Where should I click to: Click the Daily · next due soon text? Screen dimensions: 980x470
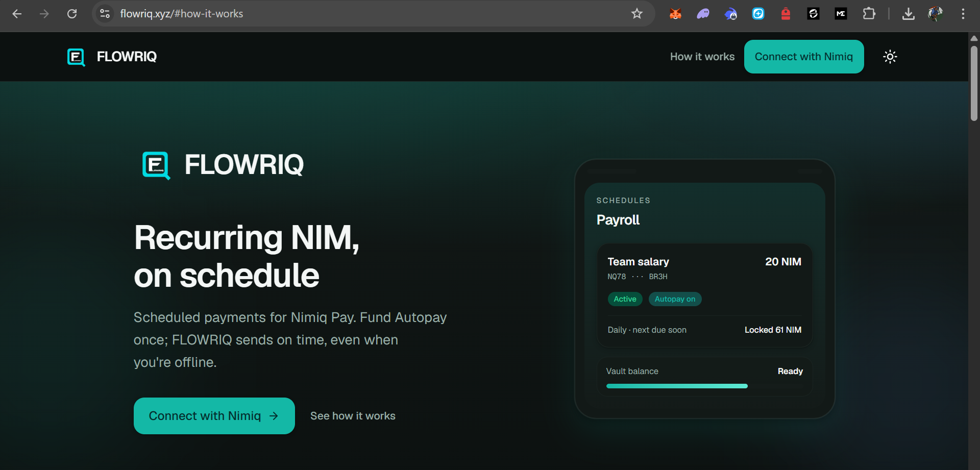point(647,330)
